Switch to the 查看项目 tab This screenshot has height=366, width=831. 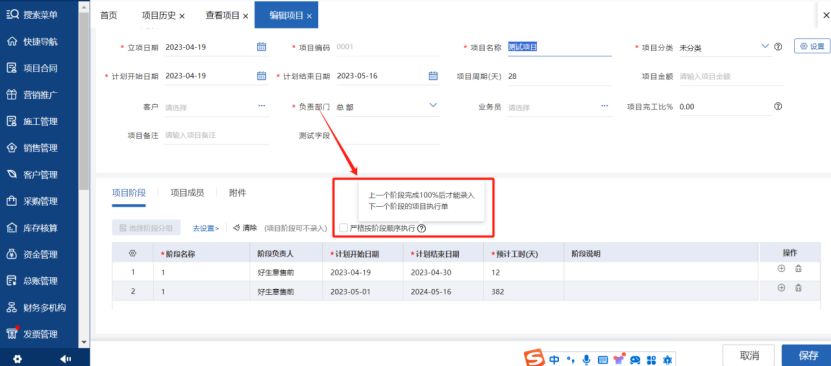(x=223, y=15)
